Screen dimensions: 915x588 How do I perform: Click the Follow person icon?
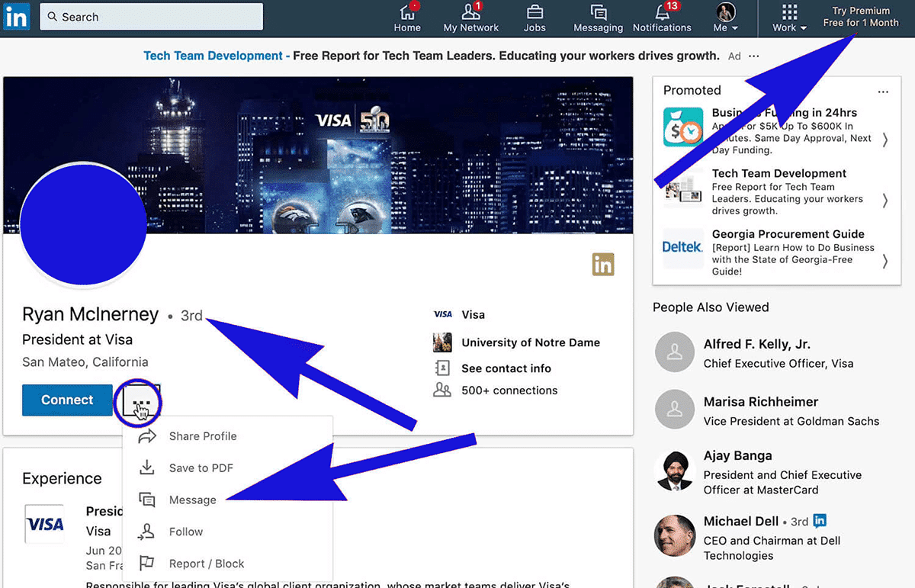147,532
